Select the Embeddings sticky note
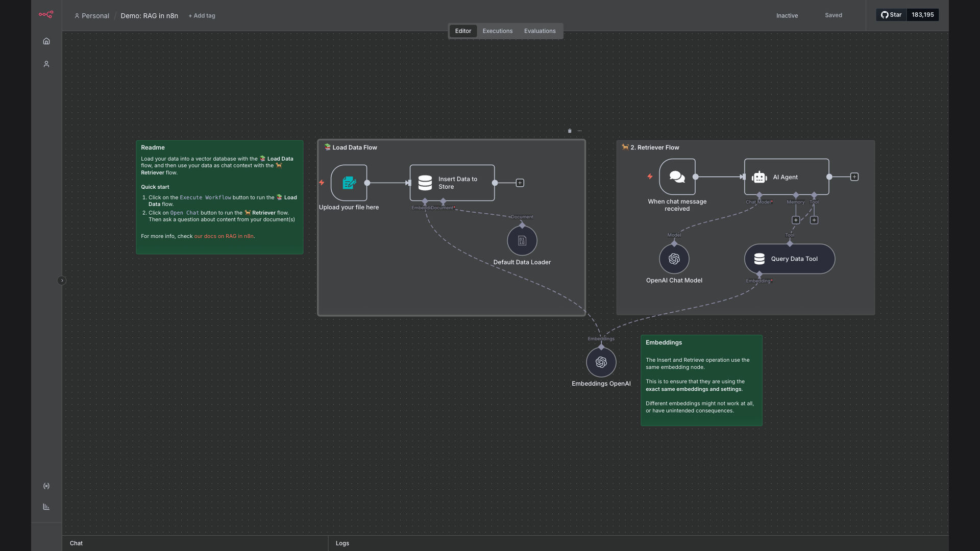The image size is (980, 551). (x=701, y=380)
